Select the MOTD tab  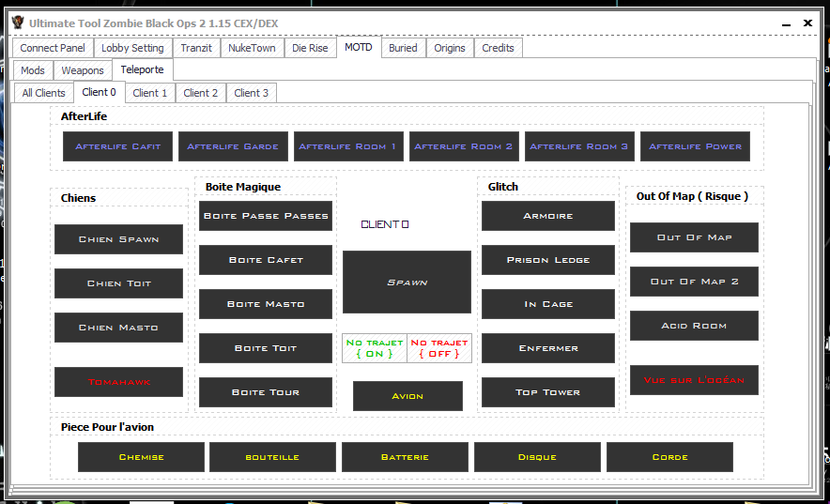click(x=359, y=47)
